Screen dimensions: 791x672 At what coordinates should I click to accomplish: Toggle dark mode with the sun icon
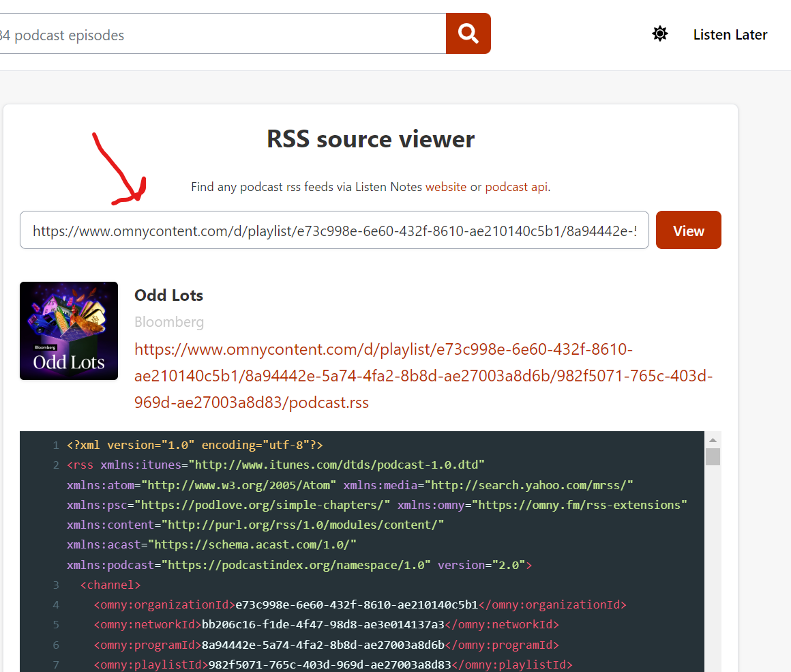(x=660, y=34)
